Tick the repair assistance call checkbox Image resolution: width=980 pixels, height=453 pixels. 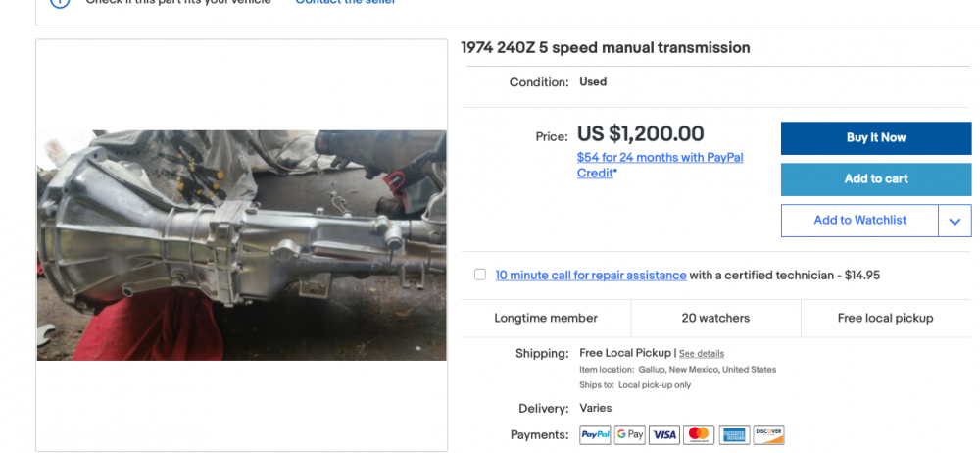480,275
